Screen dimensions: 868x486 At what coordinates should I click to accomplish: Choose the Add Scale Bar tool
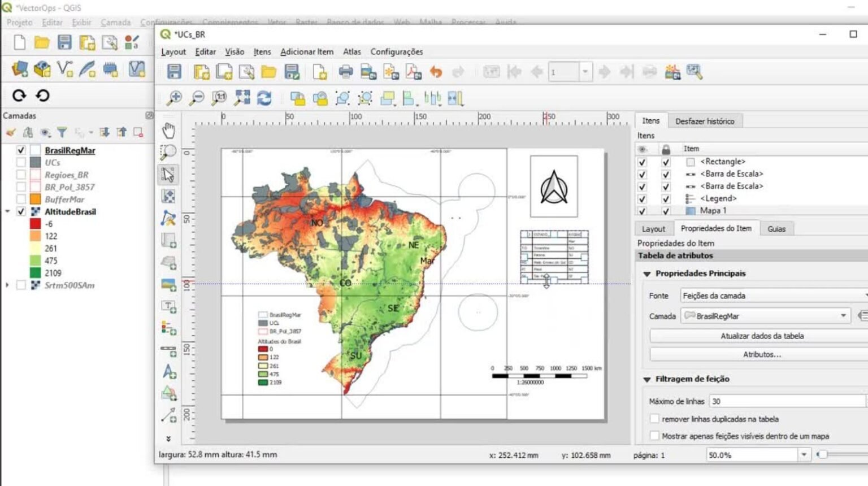(x=168, y=350)
